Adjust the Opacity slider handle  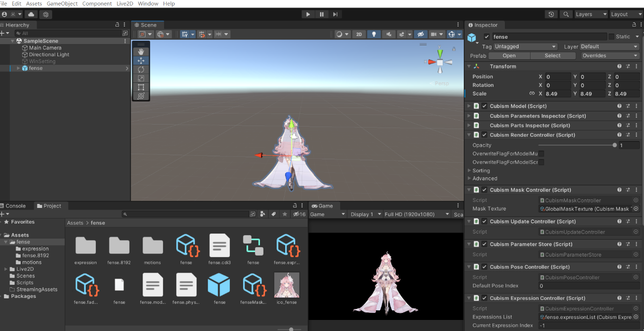(615, 145)
